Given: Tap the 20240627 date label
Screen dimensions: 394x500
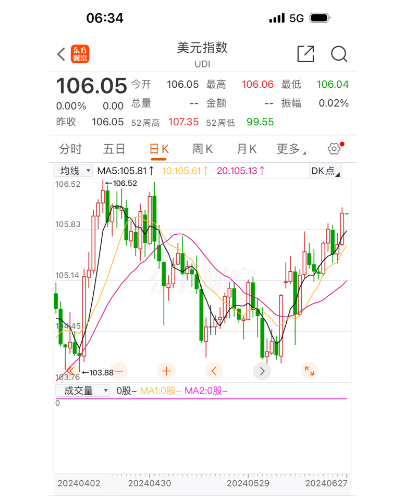Looking at the screenshot, I should point(326,483).
